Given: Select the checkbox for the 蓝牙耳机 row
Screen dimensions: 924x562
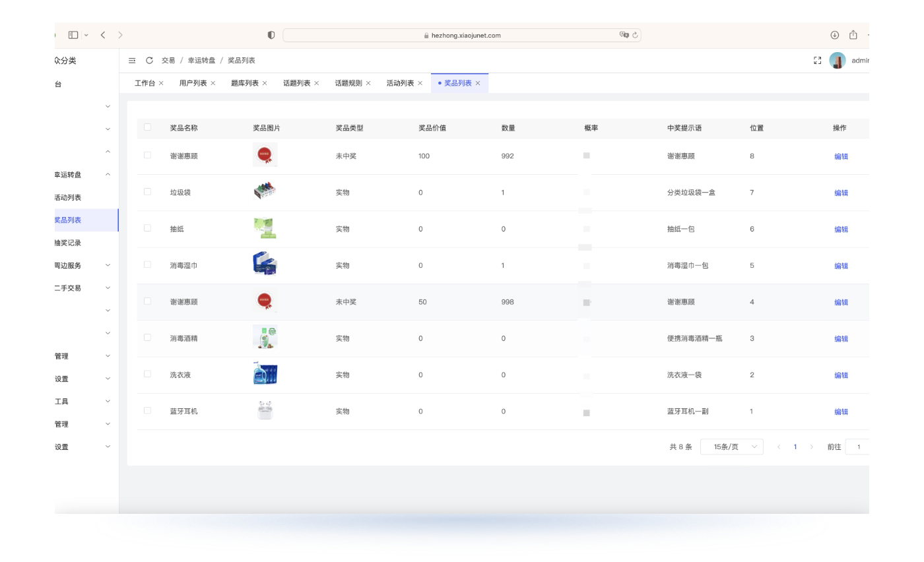Looking at the screenshot, I should pos(147,410).
